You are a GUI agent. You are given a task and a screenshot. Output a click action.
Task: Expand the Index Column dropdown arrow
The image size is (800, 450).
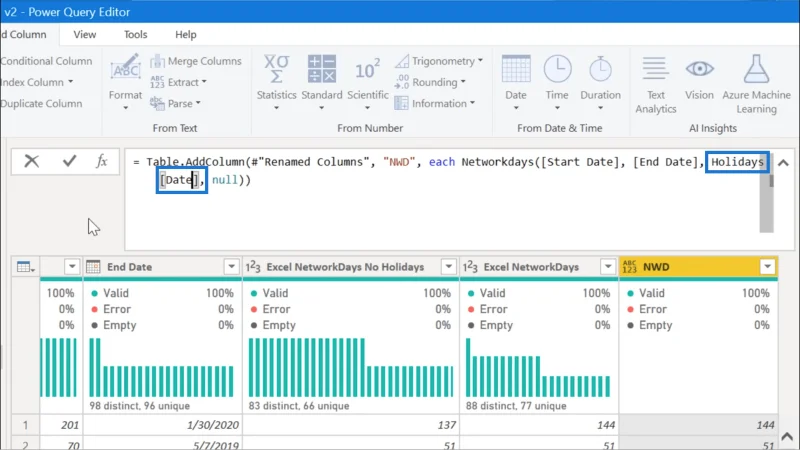tap(70, 82)
